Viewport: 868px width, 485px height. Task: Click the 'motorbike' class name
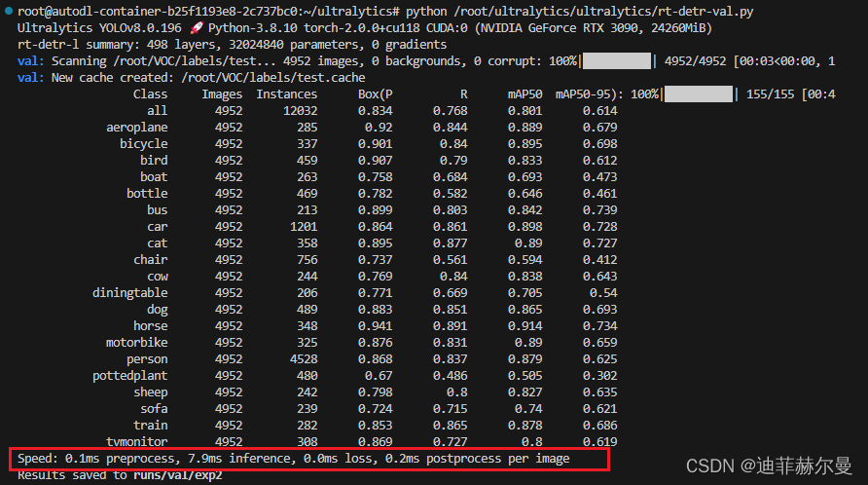click(x=137, y=343)
